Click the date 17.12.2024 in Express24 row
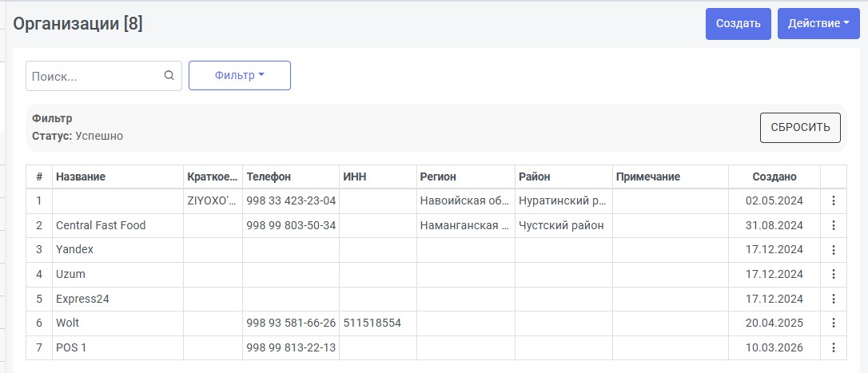The height and width of the screenshot is (373, 868). click(x=774, y=299)
